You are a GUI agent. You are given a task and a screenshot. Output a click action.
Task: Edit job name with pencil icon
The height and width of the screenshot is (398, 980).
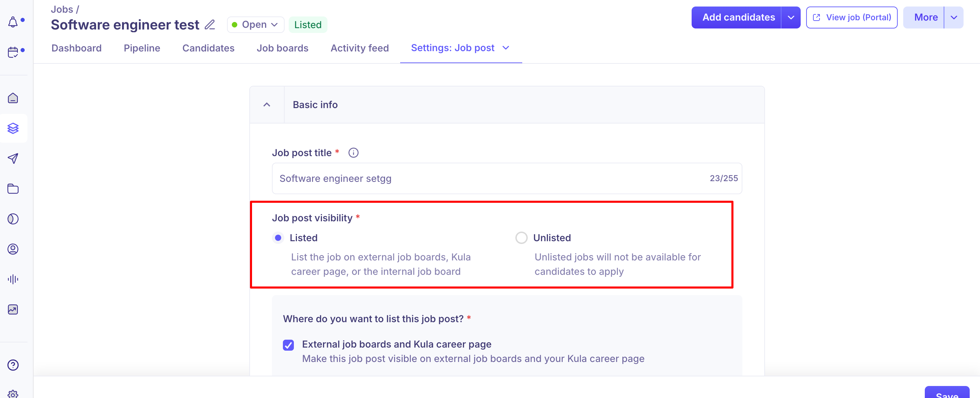(210, 25)
